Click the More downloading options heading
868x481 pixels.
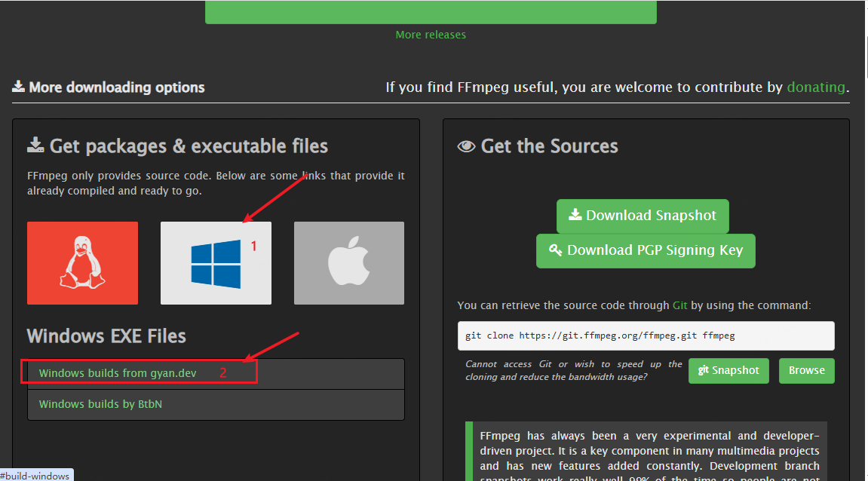click(109, 87)
